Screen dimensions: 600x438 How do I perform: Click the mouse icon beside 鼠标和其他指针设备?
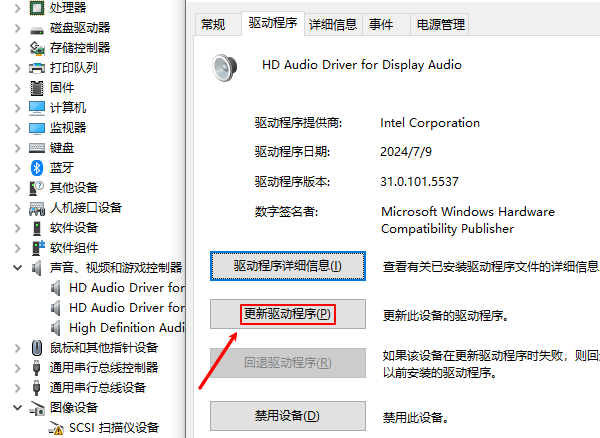pos(37,347)
